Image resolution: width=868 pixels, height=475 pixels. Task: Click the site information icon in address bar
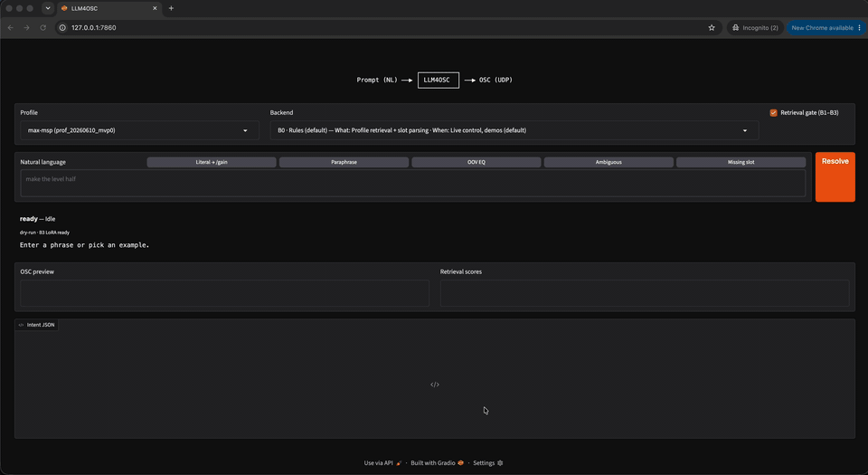[62, 28]
